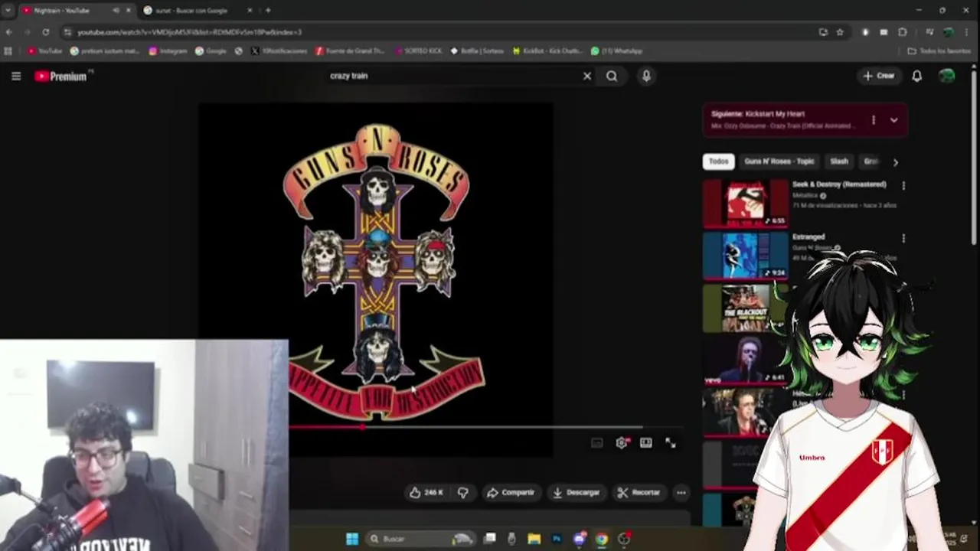
Task: Like the video with 246 K likes
Action: point(426,493)
